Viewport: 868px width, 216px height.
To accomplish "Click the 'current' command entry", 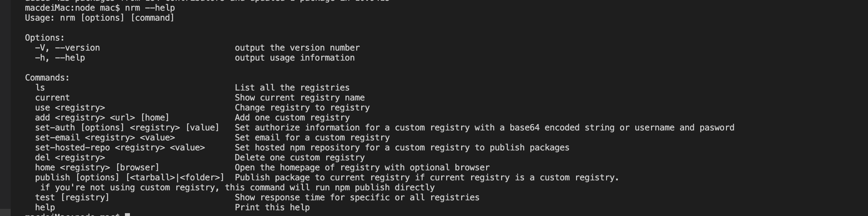I will 52,98.
